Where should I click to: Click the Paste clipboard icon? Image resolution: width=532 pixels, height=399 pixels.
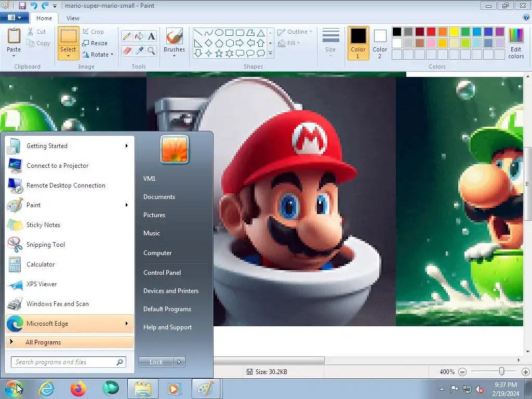[x=14, y=36]
